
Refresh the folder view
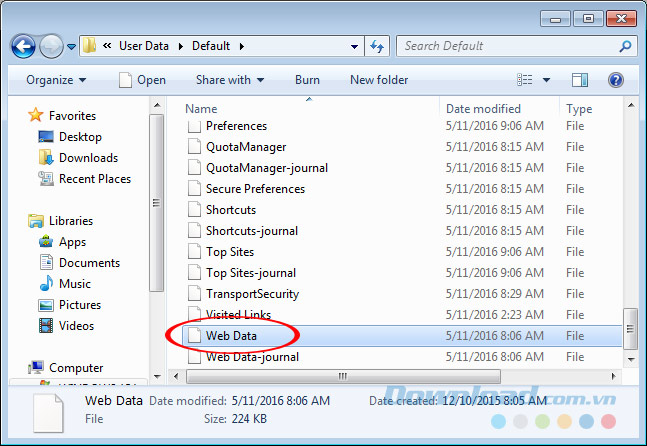[x=377, y=46]
